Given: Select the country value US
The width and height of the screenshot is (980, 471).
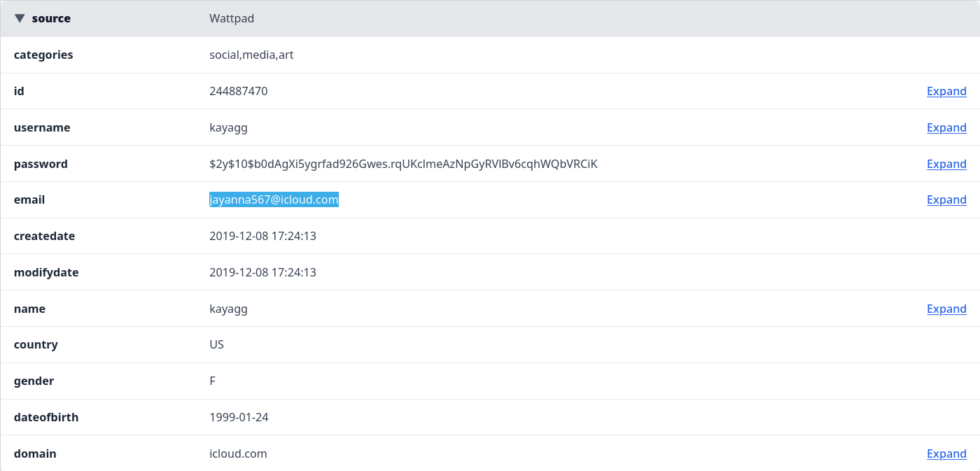Looking at the screenshot, I should (x=216, y=344).
